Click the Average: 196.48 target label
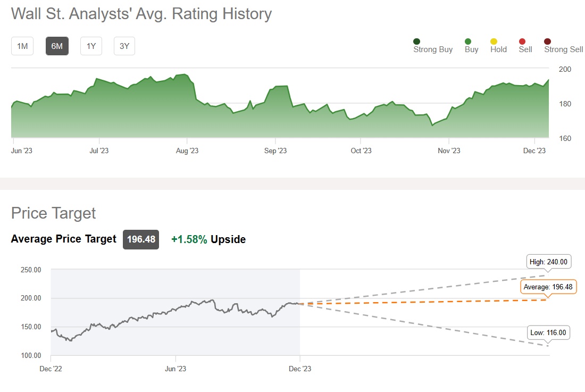This screenshot has height=392, width=585. click(548, 287)
